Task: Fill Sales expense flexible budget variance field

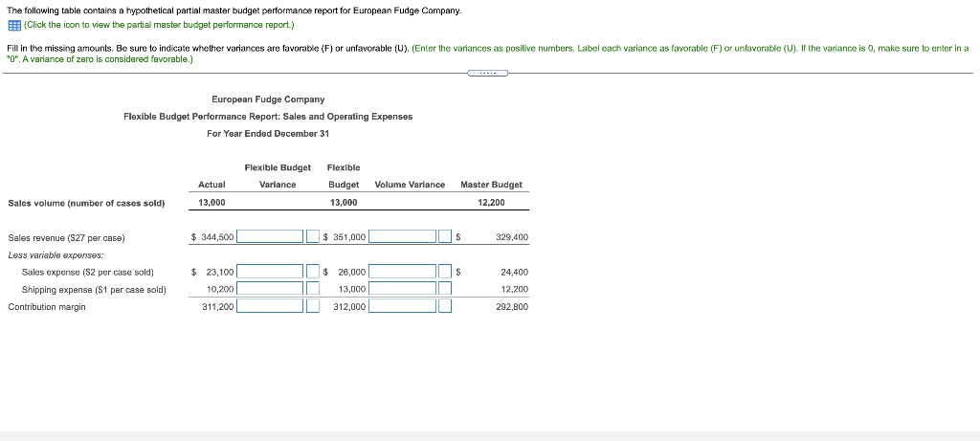Action: pyautogui.click(x=270, y=272)
